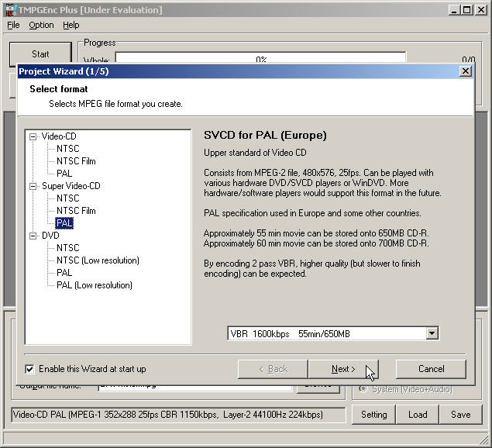
Task: Click the Next button
Action: (x=343, y=369)
